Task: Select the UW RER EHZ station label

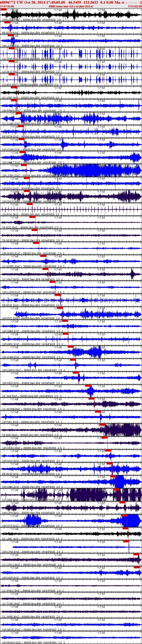Action: (x=32, y=383)
